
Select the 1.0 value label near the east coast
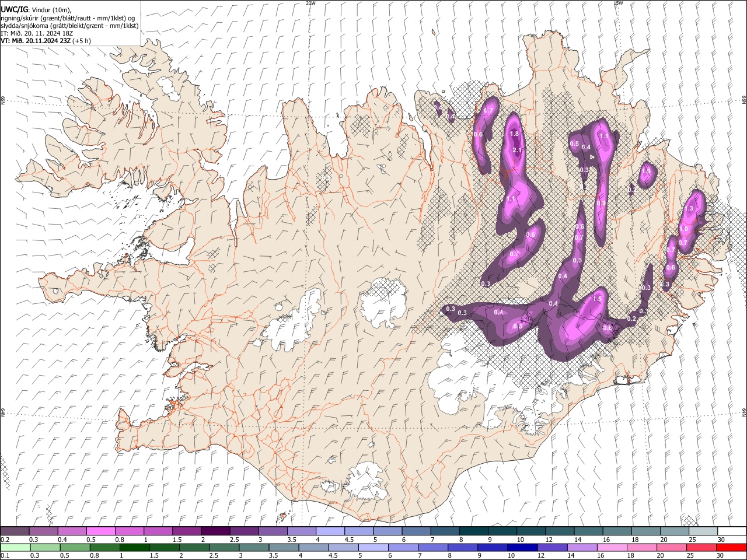[x=684, y=229]
